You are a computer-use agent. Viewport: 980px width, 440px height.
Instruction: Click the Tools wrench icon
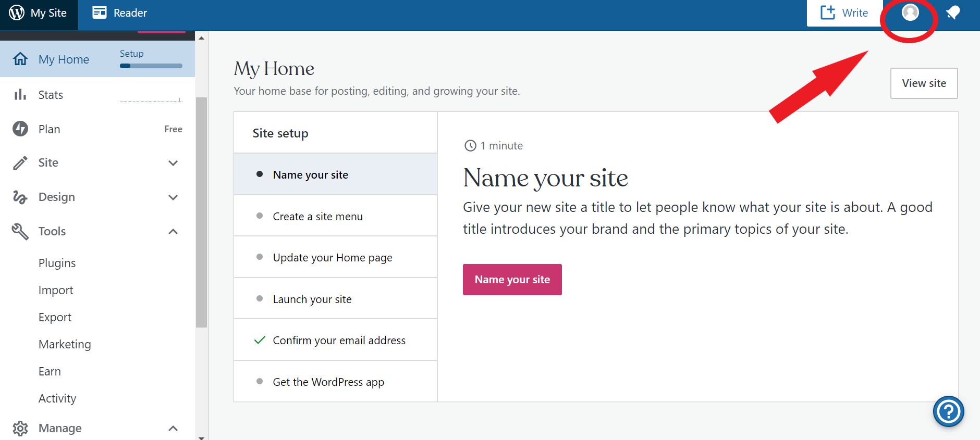tap(20, 231)
